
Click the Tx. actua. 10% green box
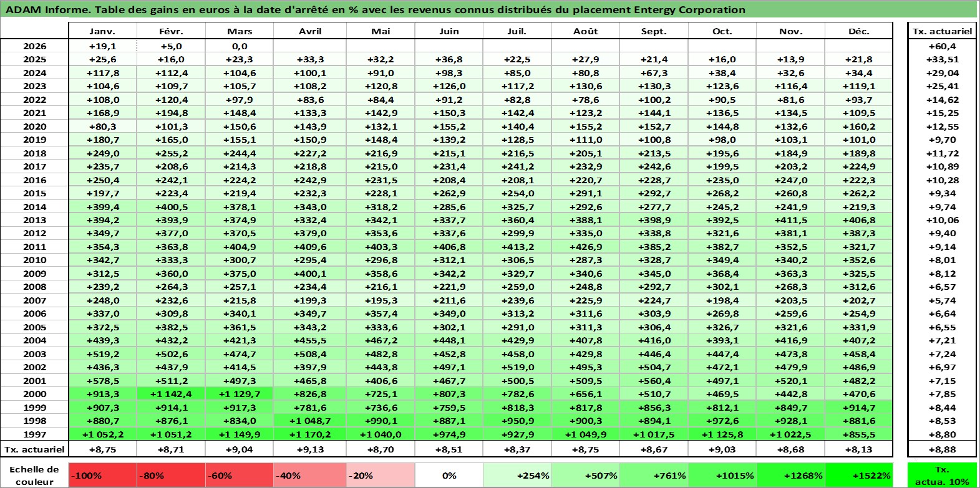942,475
